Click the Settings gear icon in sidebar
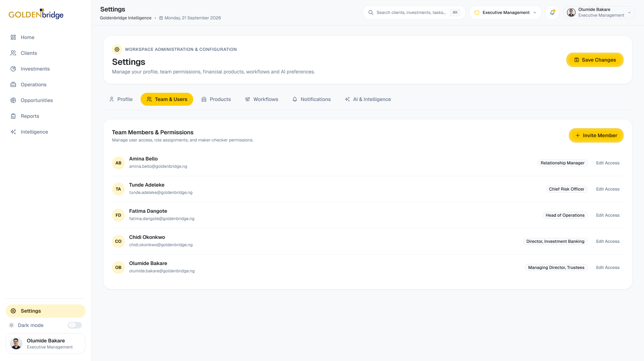This screenshot has height=361, width=644. [13, 311]
